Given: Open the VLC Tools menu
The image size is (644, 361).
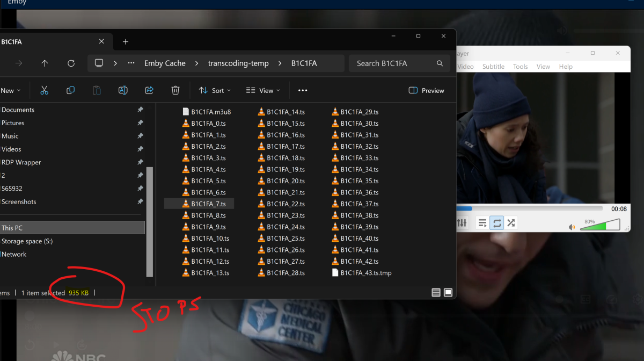Looking at the screenshot, I should click(521, 67).
